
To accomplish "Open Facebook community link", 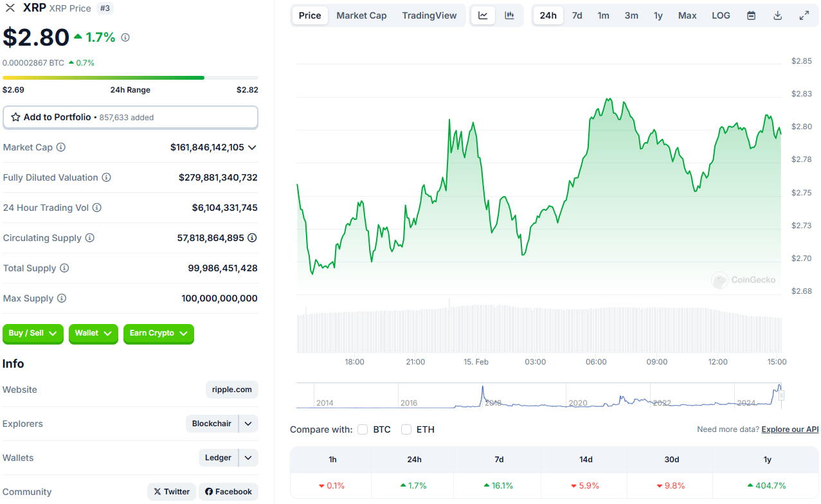I will click(228, 492).
